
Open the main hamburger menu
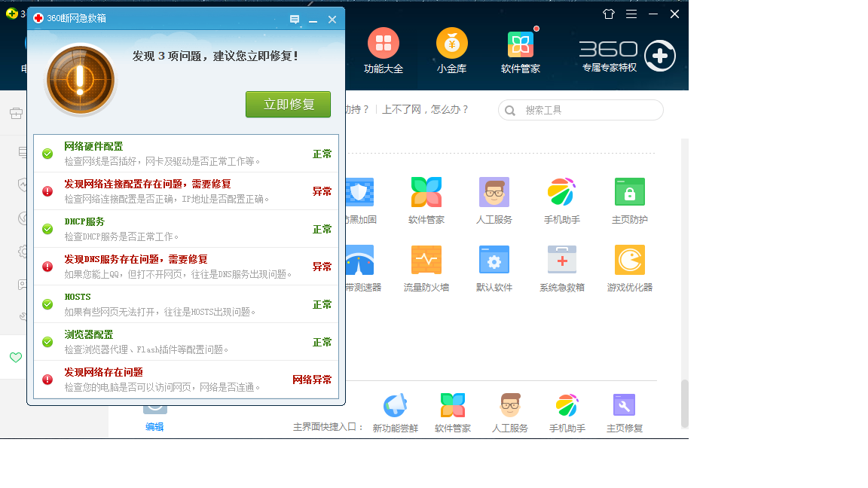coord(631,14)
